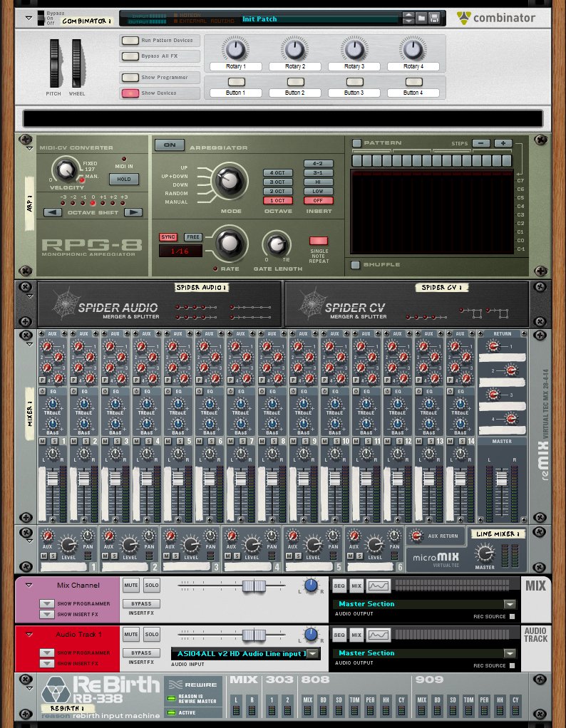Open the Combinator patch browser folder icon
This screenshot has width=566, height=728.
click(421, 18)
